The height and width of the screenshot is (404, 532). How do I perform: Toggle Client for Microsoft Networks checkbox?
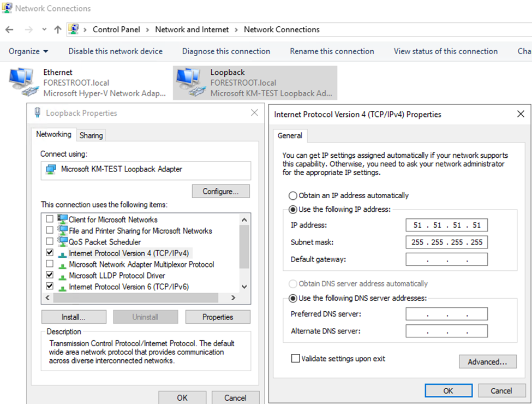pyautogui.click(x=50, y=219)
